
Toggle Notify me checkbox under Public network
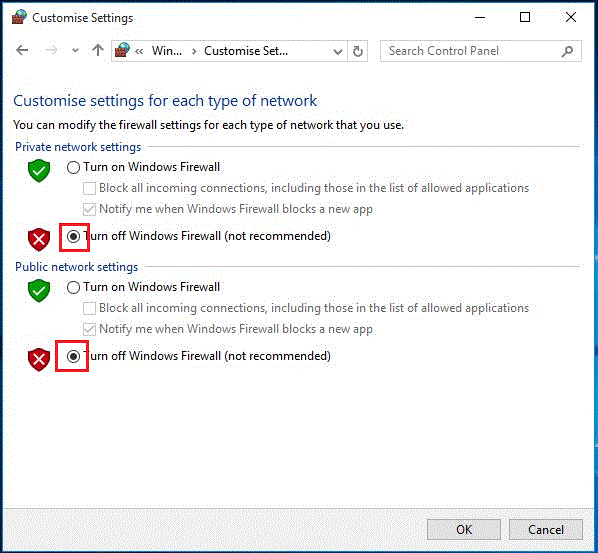click(89, 329)
